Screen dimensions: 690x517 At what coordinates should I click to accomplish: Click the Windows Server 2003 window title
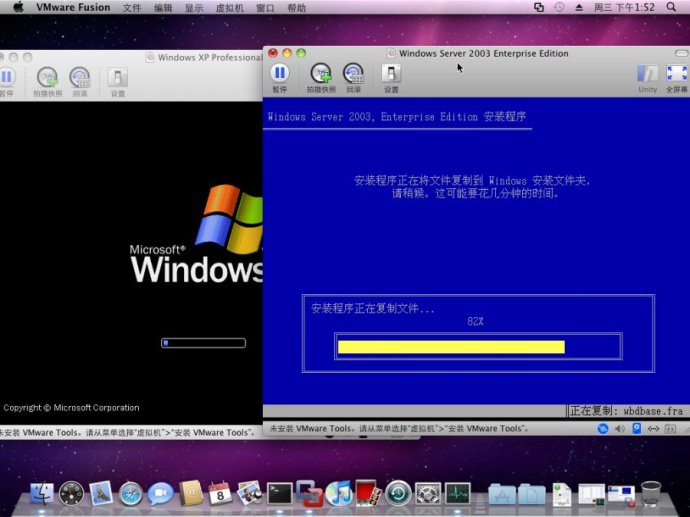click(x=483, y=54)
